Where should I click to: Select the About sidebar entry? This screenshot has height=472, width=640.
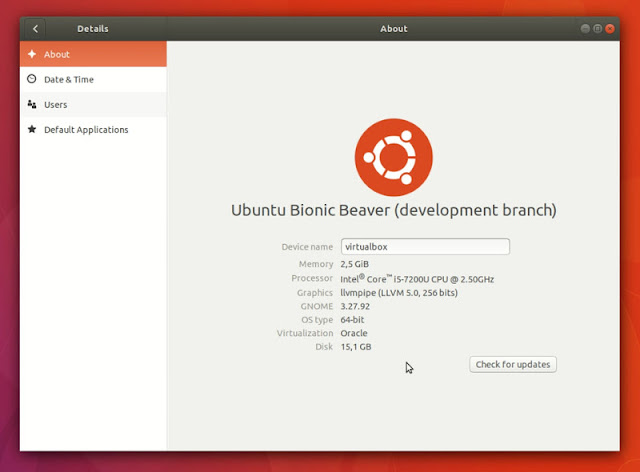pyautogui.click(x=93, y=54)
